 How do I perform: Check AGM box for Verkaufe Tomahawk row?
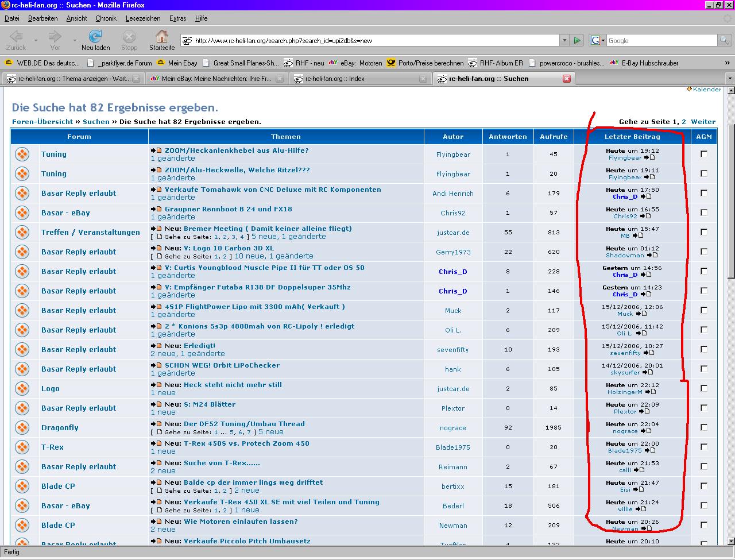pos(704,193)
